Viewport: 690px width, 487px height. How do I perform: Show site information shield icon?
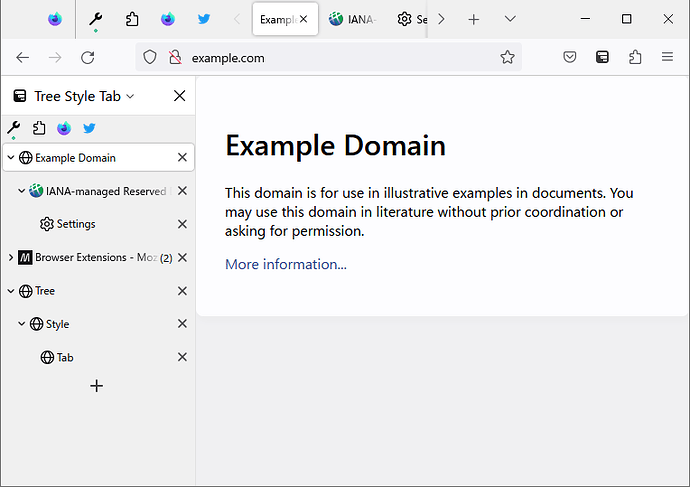pyautogui.click(x=150, y=58)
